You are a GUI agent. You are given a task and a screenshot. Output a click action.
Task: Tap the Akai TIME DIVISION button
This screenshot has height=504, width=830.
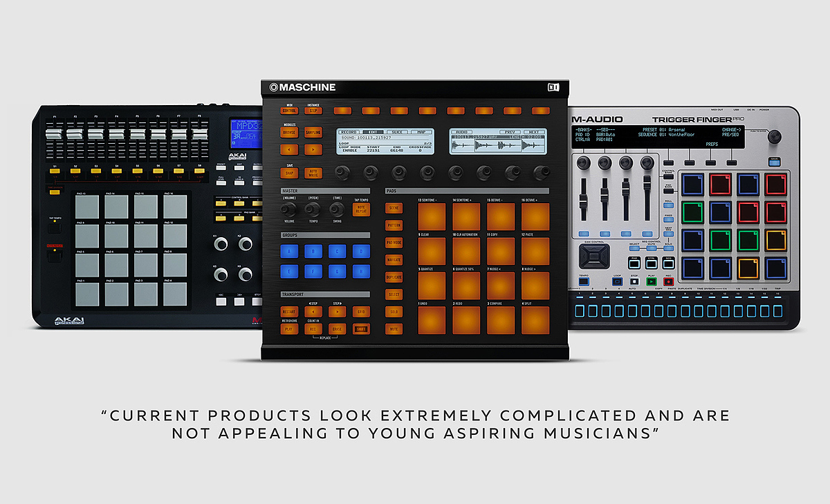tap(55, 192)
